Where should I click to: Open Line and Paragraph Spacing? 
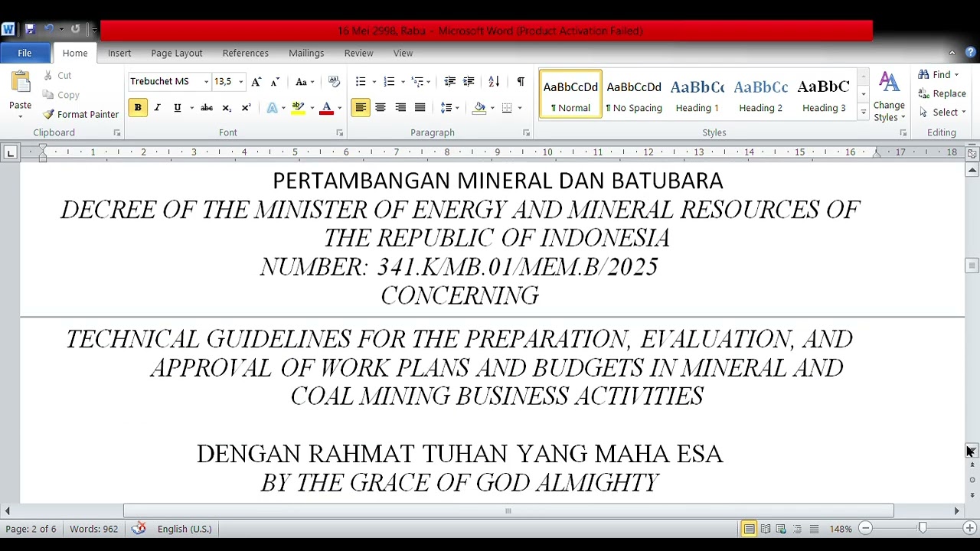pyautogui.click(x=446, y=108)
